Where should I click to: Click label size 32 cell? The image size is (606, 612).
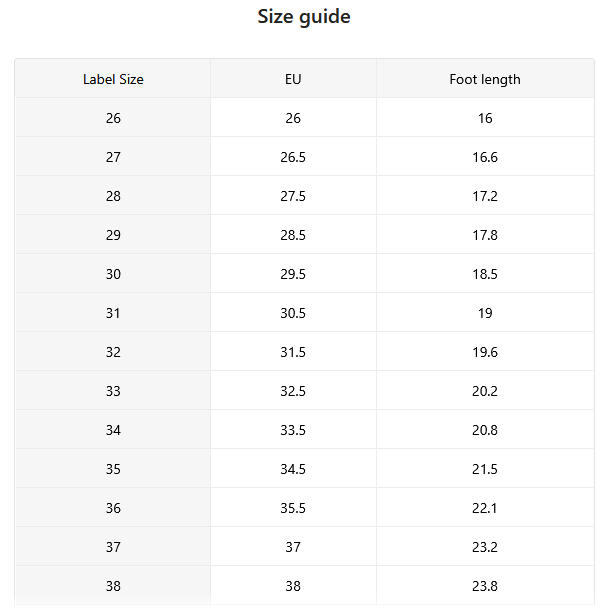pos(113,352)
